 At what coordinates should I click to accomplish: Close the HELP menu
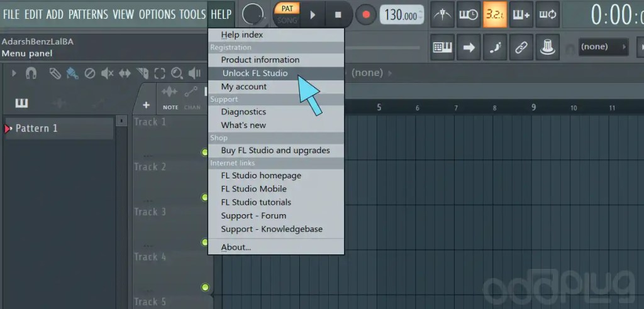click(221, 14)
